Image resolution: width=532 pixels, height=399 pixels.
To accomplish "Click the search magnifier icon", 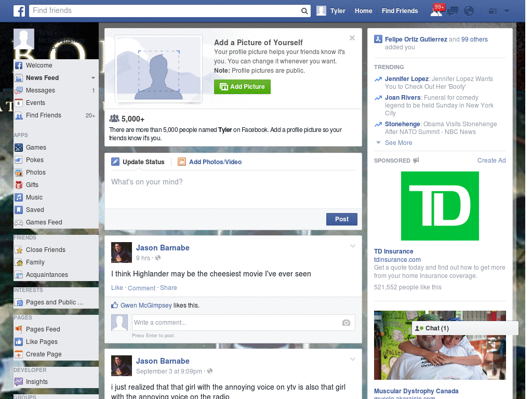I will [304, 11].
